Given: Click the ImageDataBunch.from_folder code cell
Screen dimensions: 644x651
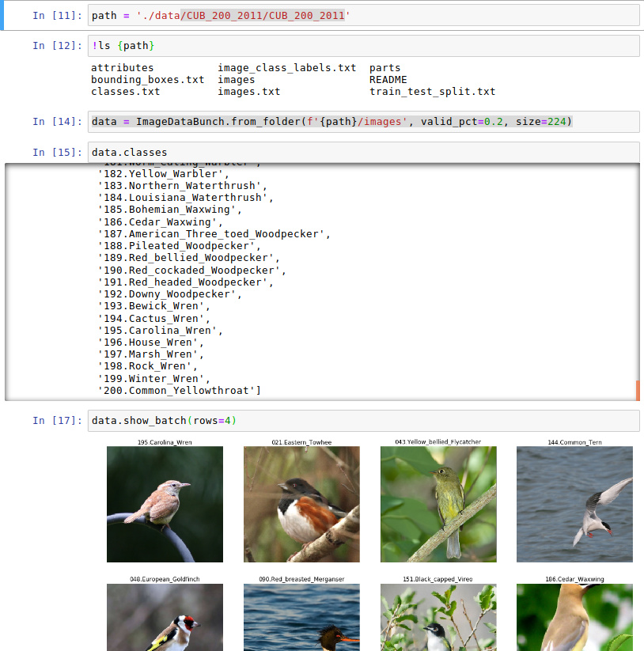Looking at the screenshot, I should pos(362,122).
